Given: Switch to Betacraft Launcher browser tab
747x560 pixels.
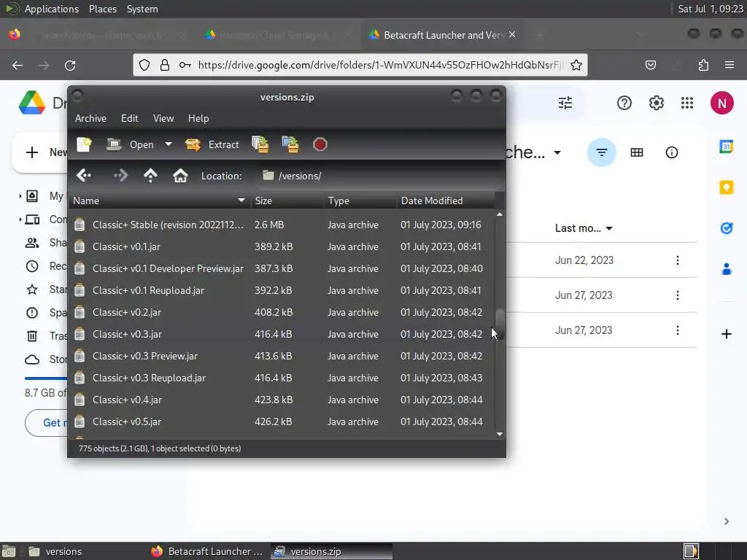Looking at the screenshot, I should 443,35.
